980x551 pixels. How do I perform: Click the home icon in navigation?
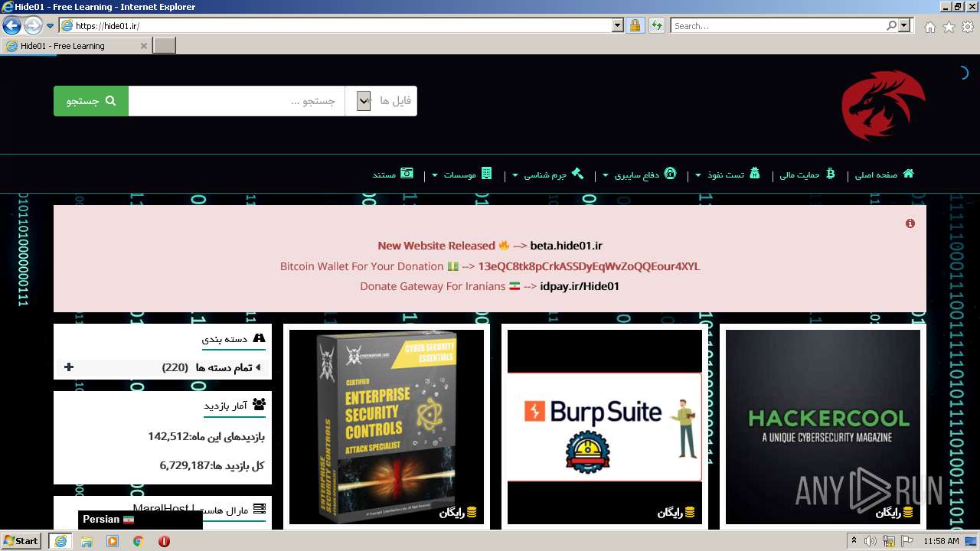908,174
